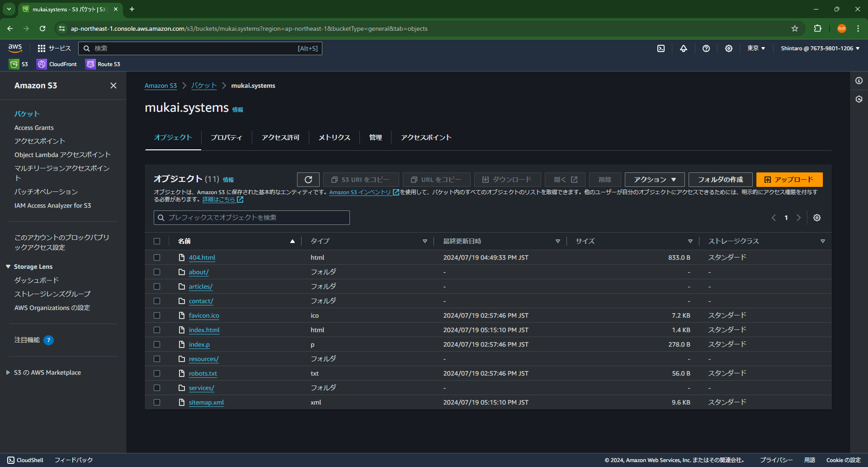
Task: Launch CloudShell from the top bar icon
Action: [x=661, y=48]
